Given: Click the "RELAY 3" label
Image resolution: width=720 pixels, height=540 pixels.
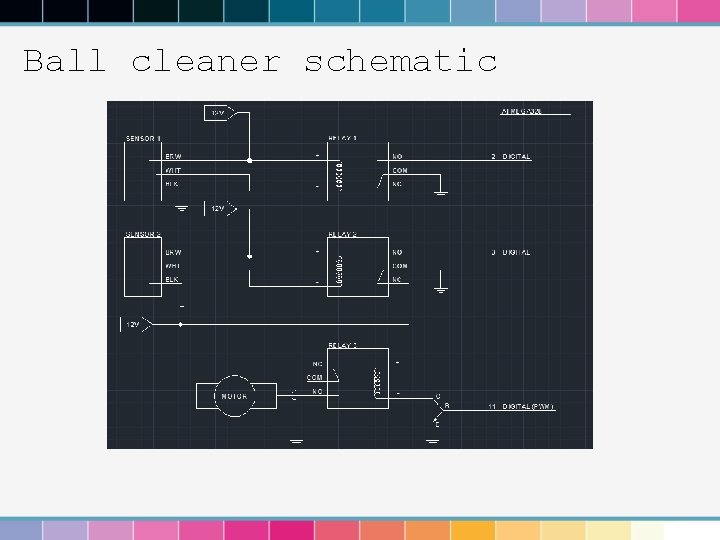Looking at the screenshot, I should 343,345.
